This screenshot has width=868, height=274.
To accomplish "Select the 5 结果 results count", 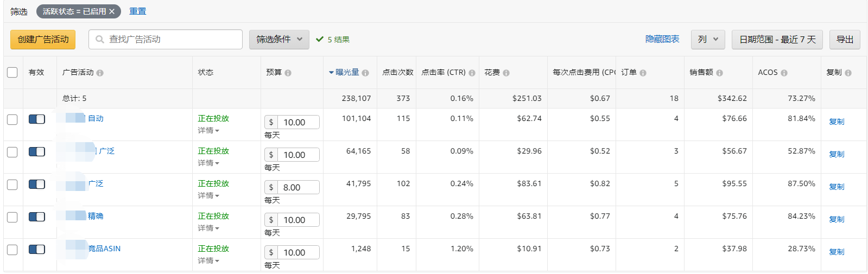I will coord(338,40).
